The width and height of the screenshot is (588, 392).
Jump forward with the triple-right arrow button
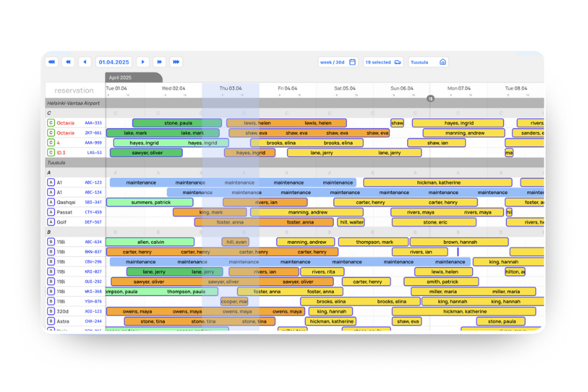point(176,62)
